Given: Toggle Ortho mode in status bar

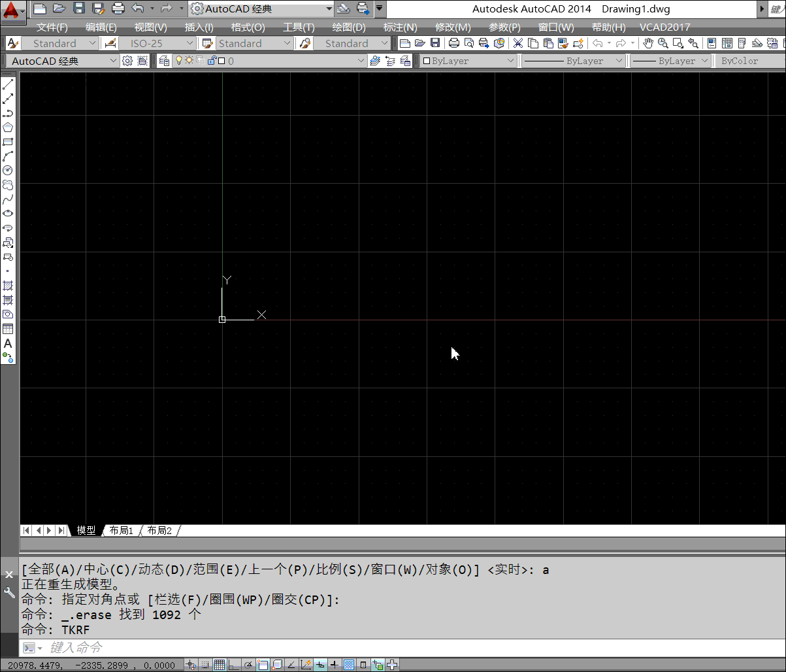Looking at the screenshot, I should 234,665.
